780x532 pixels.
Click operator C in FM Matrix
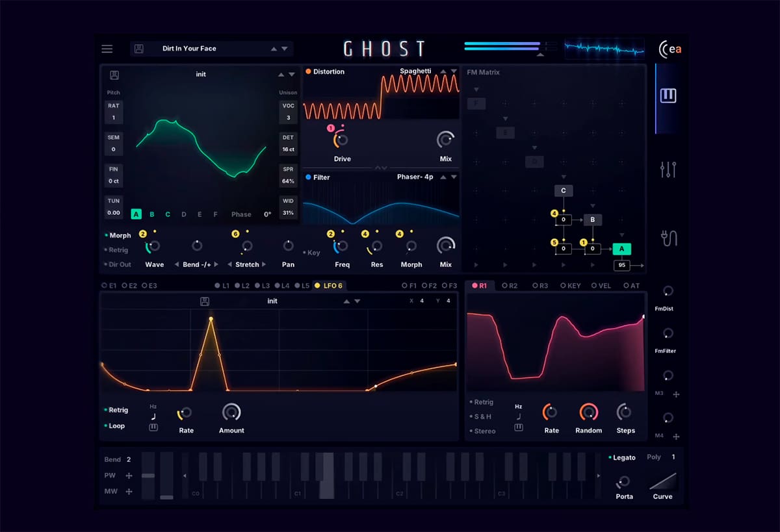click(564, 191)
